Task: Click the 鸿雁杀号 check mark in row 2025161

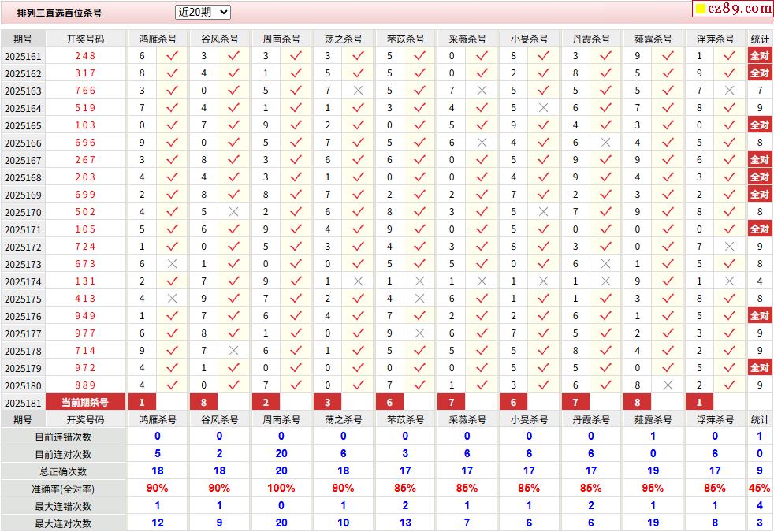Action: point(172,56)
